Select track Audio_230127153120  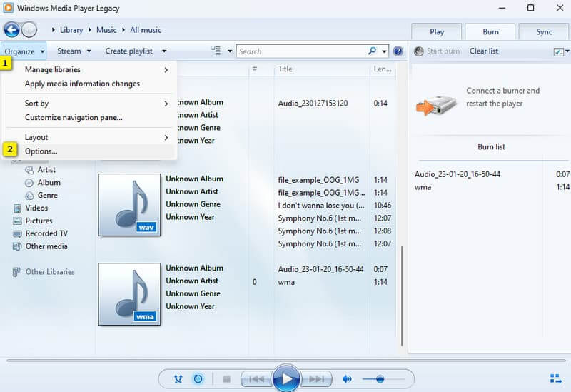click(313, 104)
